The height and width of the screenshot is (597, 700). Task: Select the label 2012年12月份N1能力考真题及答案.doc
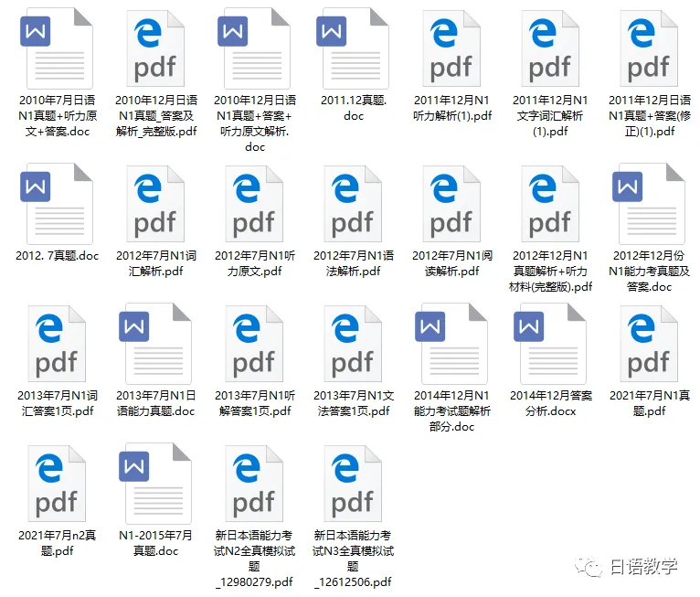tap(649, 271)
